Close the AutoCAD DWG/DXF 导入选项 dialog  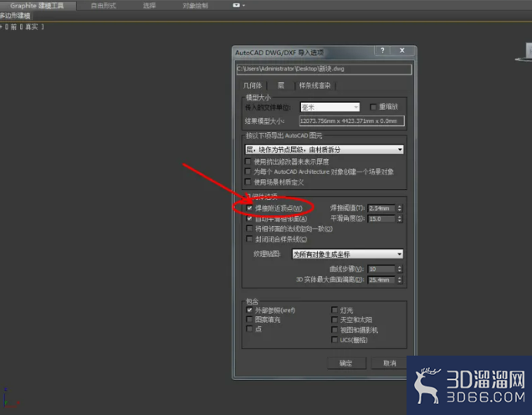point(402,50)
